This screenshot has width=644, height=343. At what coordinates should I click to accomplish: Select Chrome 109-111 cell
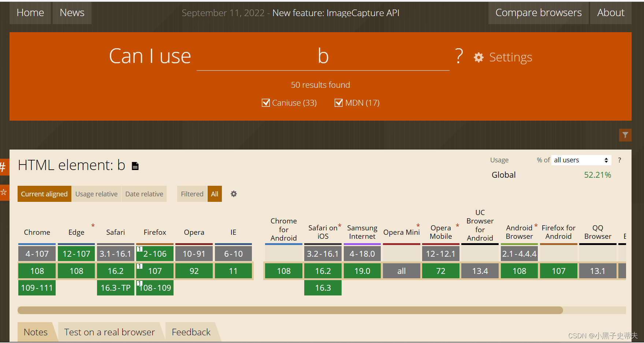click(x=37, y=288)
